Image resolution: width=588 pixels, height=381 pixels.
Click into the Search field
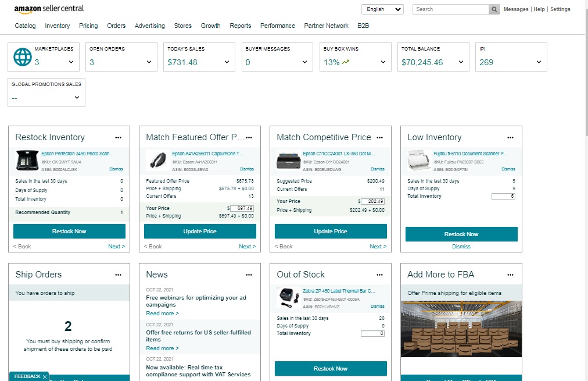pyautogui.click(x=451, y=9)
